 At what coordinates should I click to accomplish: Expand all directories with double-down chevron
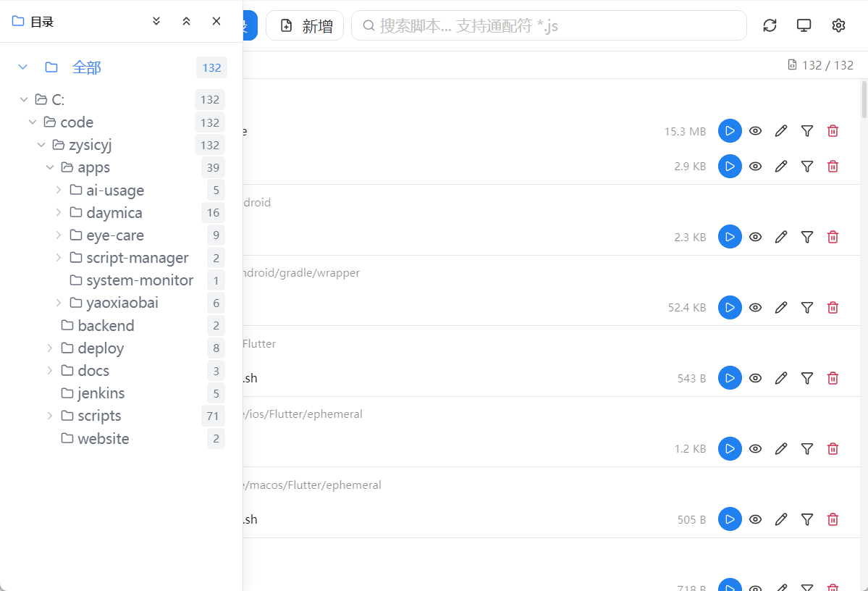[x=156, y=21]
